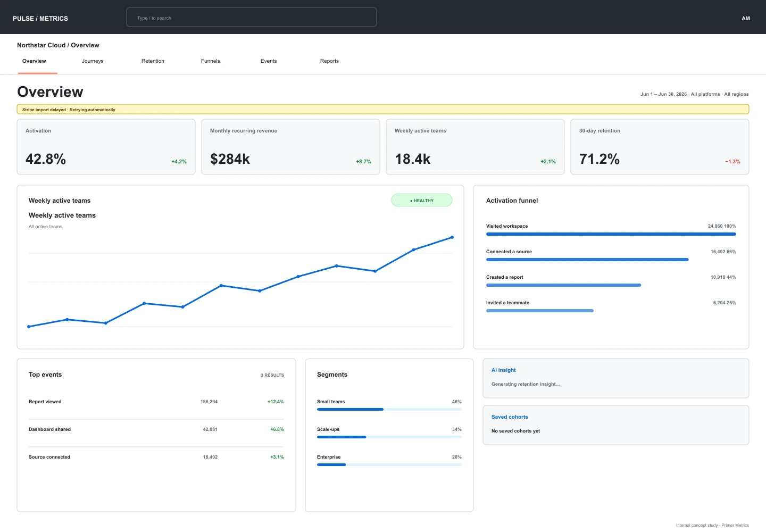Click the Small teams segment bar
The image size is (766, 532).
pyautogui.click(x=389, y=410)
